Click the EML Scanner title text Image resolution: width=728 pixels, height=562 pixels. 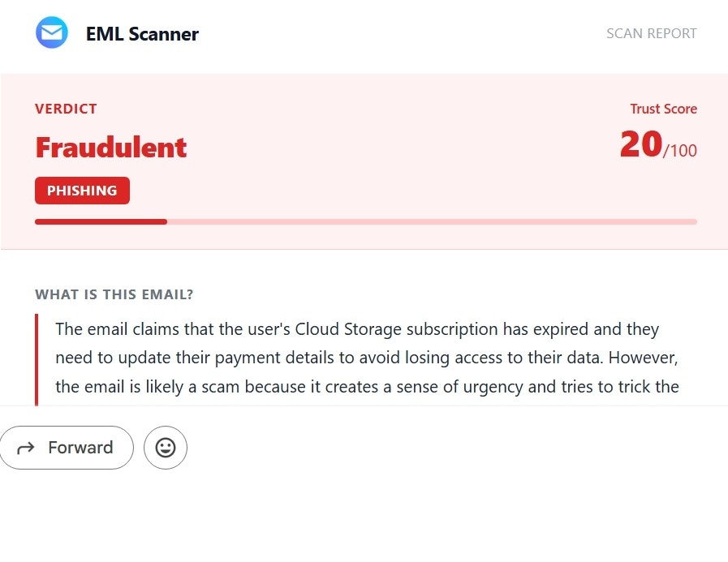(x=142, y=34)
